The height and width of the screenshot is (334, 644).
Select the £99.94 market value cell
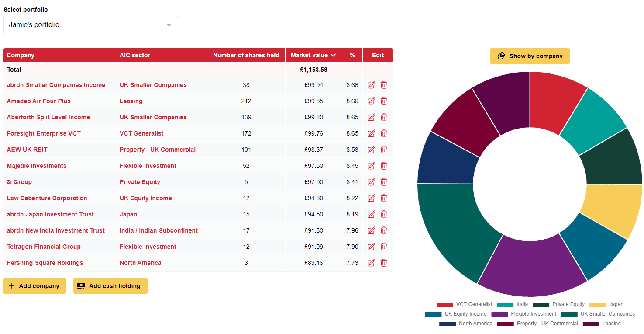point(313,85)
